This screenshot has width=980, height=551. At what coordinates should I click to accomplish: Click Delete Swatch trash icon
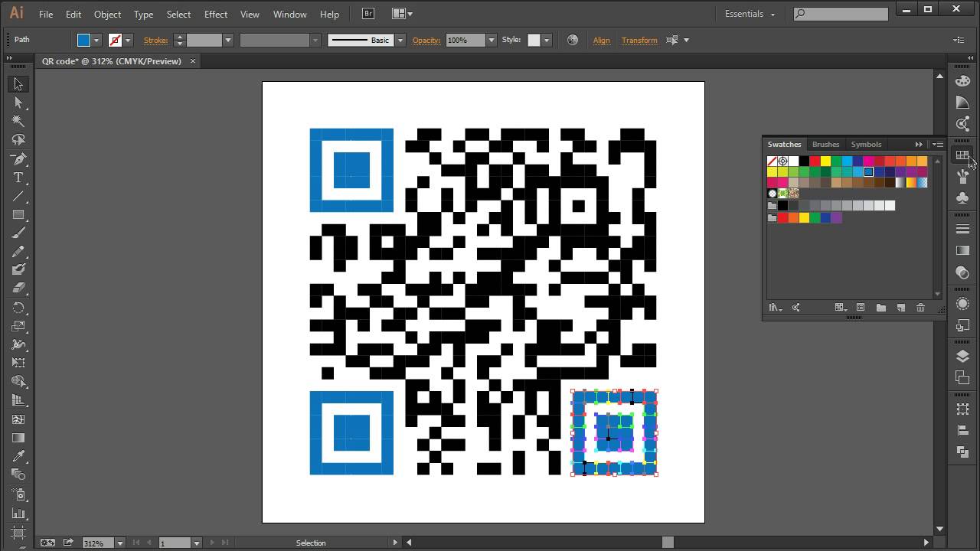tap(920, 308)
